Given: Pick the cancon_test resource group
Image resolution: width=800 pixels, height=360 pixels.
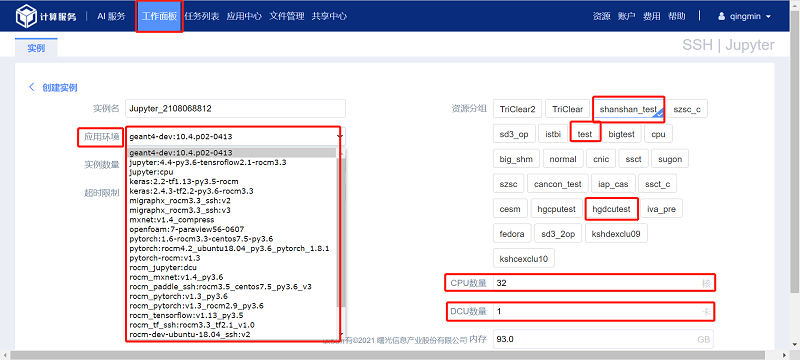Looking at the screenshot, I should coord(558,184).
